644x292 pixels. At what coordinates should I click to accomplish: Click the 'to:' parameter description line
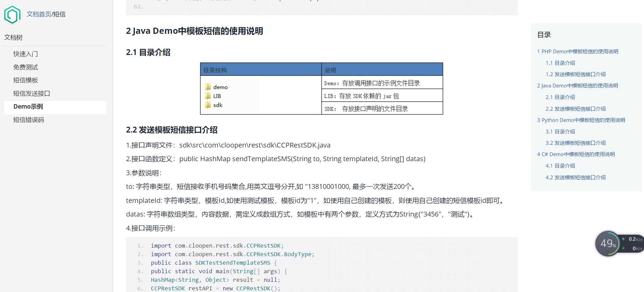click(271, 187)
